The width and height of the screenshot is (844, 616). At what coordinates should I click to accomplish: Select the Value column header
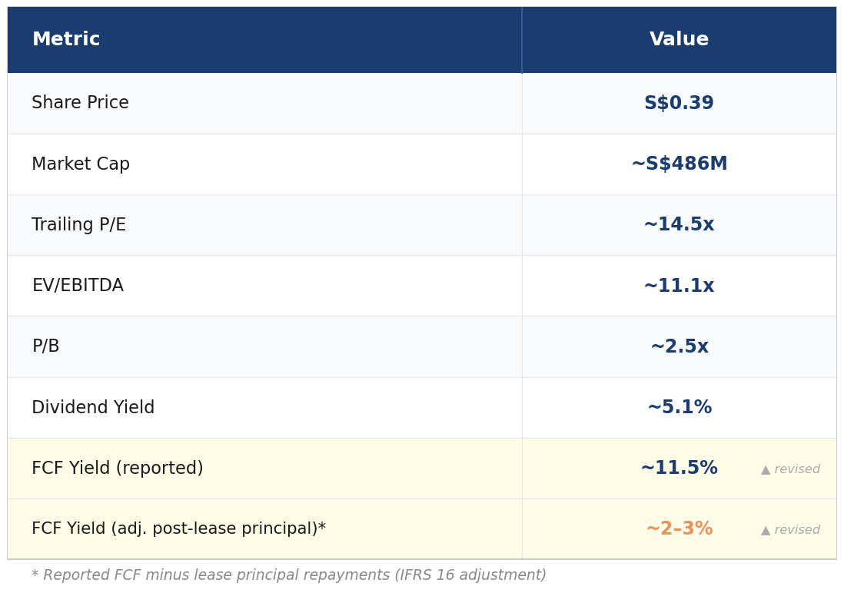pyautogui.click(x=679, y=38)
